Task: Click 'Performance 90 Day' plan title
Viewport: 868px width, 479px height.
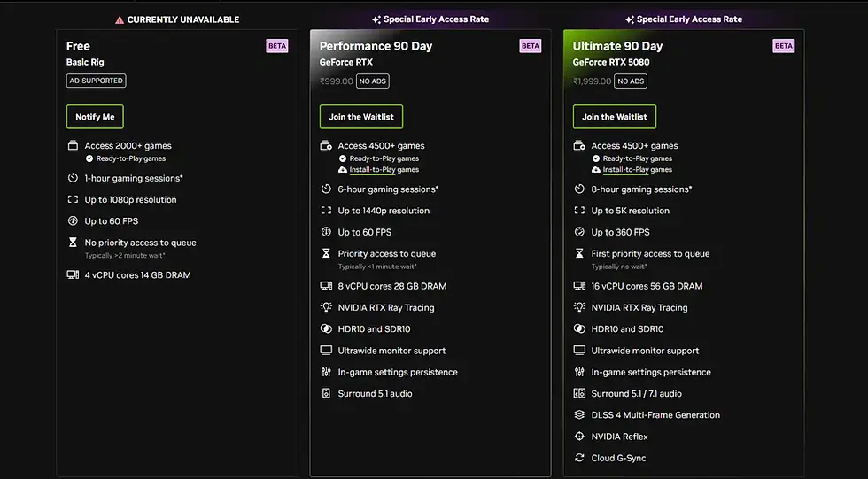Action: click(376, 46)
